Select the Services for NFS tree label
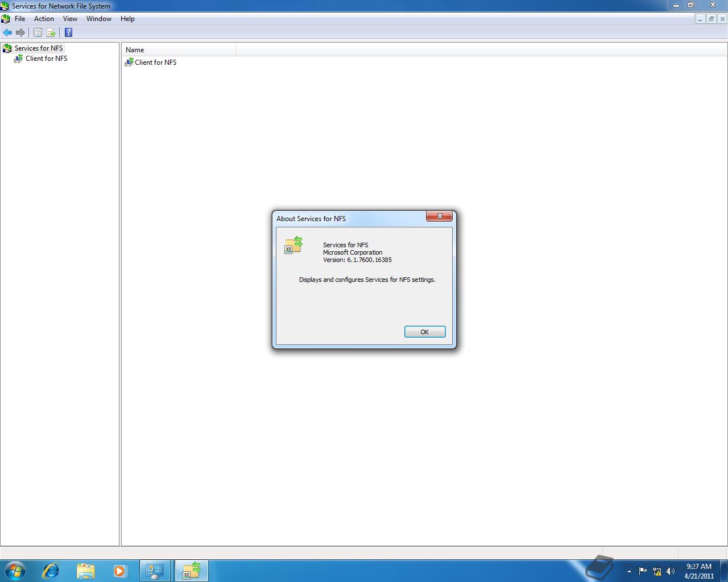This screenshot has height=582, width=728. pos(39,48)
